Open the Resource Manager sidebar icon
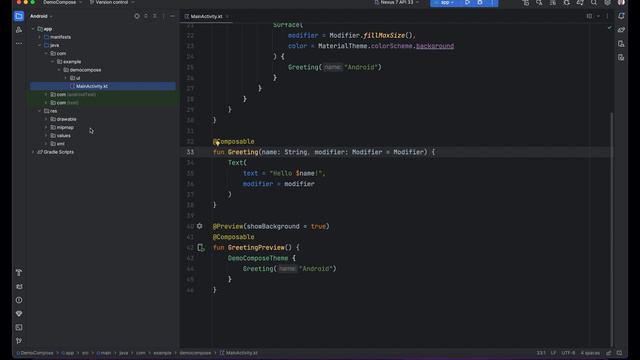The height and width of the screenshot is (360, 640). pyautogui.click(x=19, y=30)
